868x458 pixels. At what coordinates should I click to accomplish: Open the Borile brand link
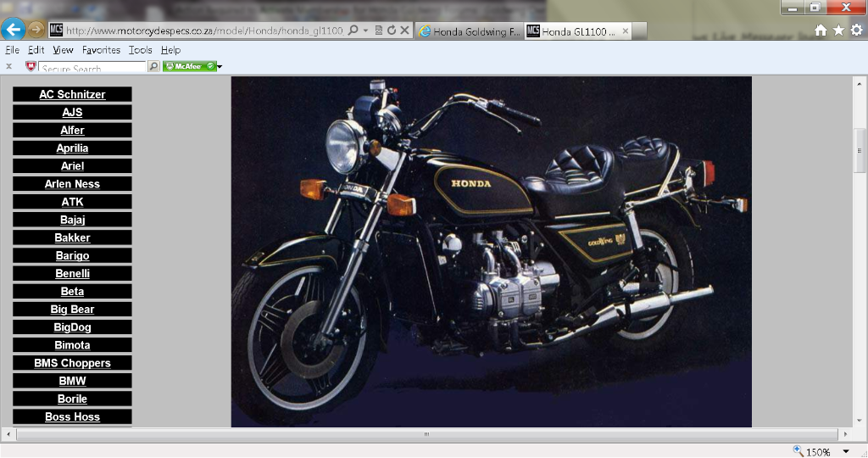(73, 399)
